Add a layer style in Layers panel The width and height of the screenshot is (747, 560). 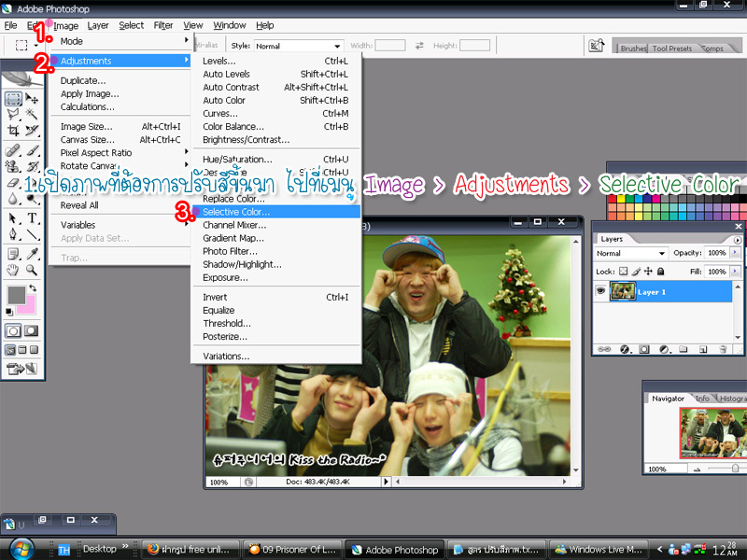point(625,349)
